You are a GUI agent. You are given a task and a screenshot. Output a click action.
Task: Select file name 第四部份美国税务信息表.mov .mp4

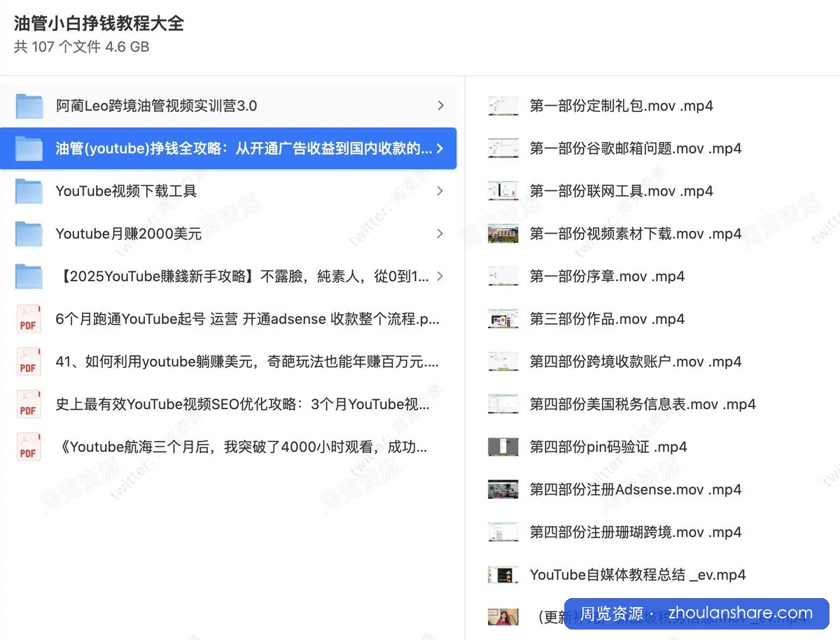tap(643, 404)
